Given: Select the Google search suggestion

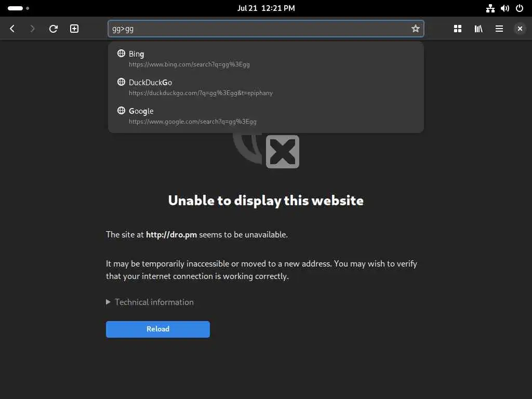Looking at the screenshot, I should tap(265, 116).
